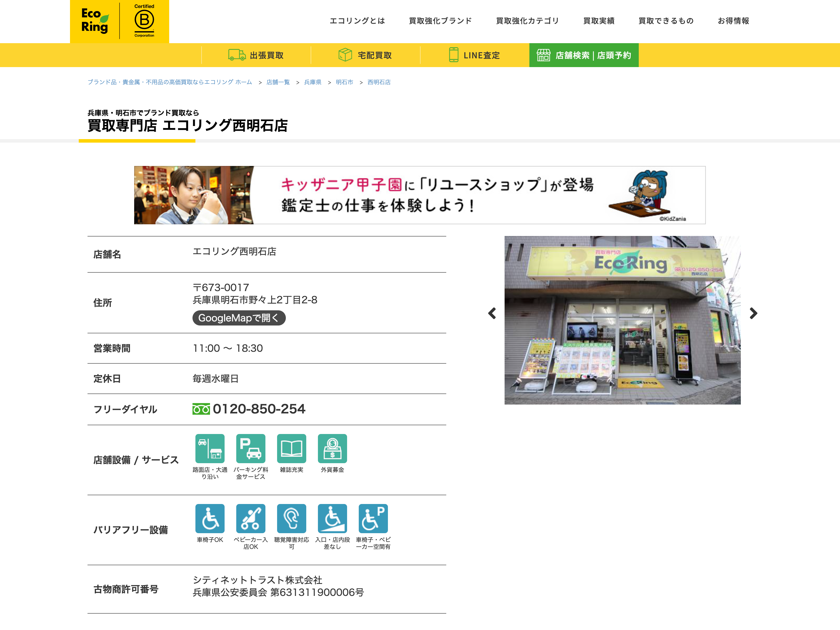Select the 店舗検索 | 店頭予約 tab

coord(584,55)
